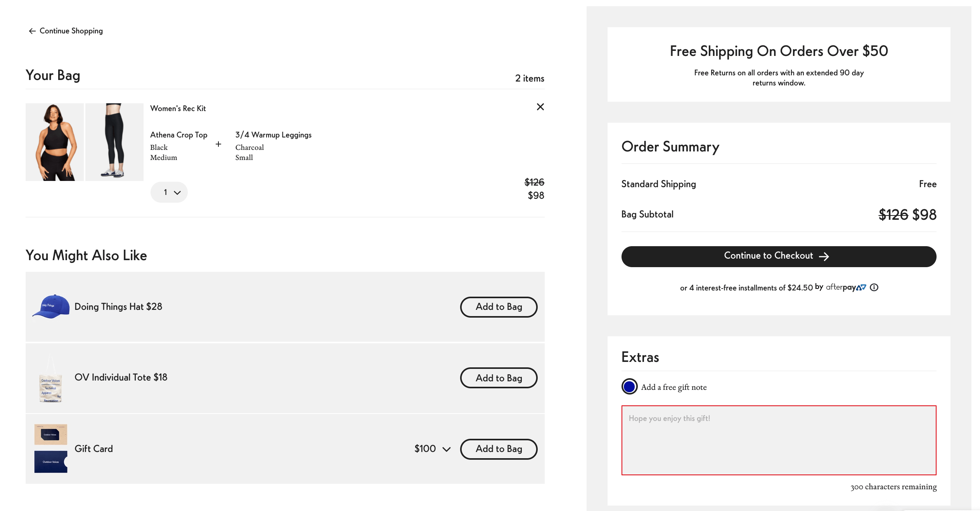Click the gift note text input field
The width and height of the screenshot is (980, 511).
point(778,440)
